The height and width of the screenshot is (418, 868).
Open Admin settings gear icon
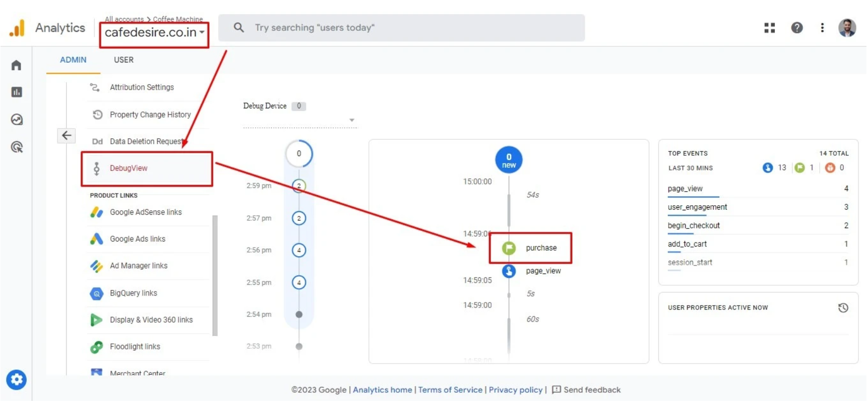[16, 380]
